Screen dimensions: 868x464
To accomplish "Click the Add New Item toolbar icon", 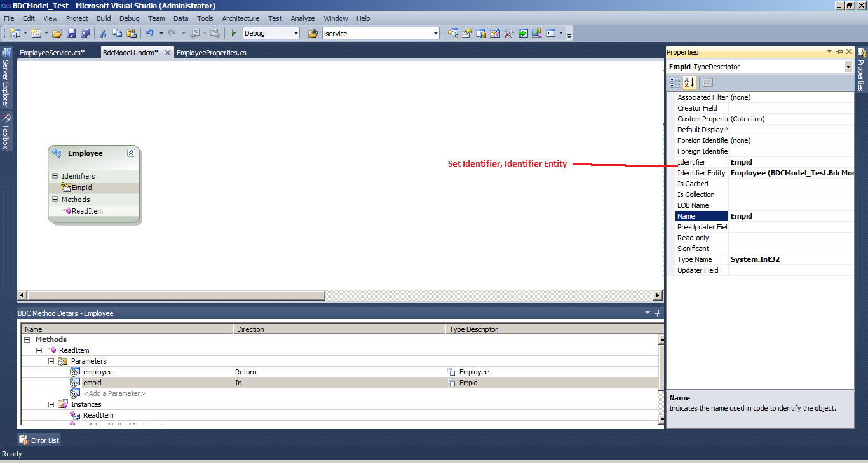I will pyautogui.click(x=36, y=33).
